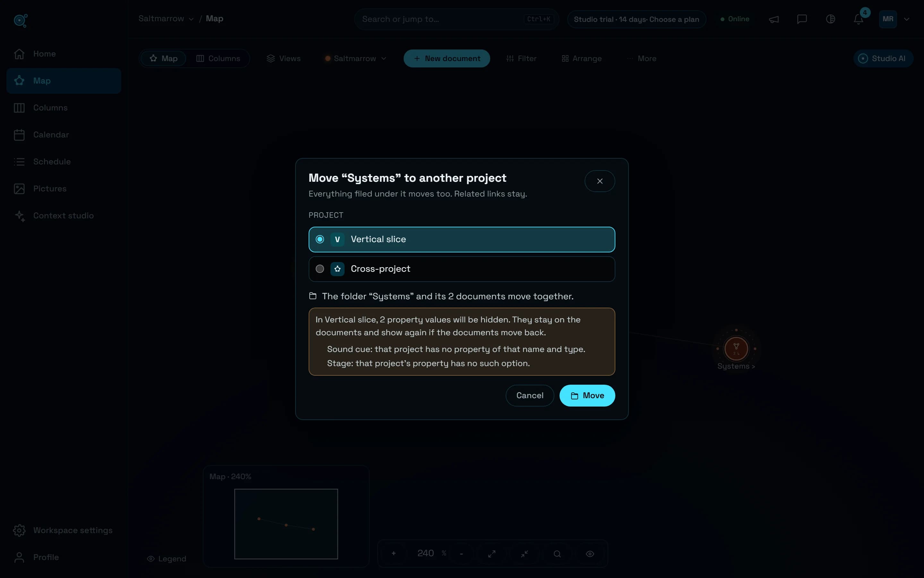Viewport: 924px width, 578px height.
Task: Toggle the Legend visibility
Action: tap(167, 559)
